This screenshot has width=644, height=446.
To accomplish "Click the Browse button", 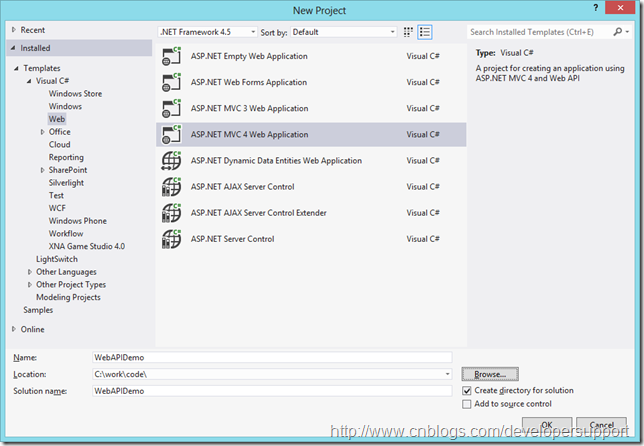I will tap(490, 374).
